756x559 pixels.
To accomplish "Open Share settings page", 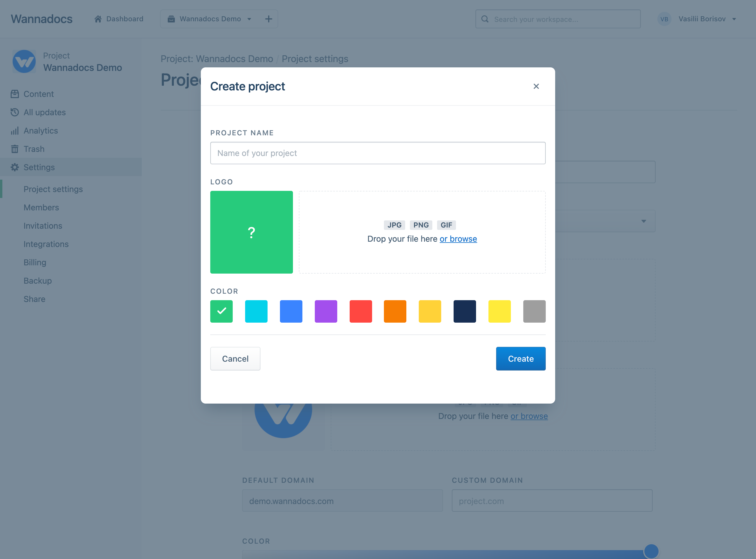I will (35, 299).
